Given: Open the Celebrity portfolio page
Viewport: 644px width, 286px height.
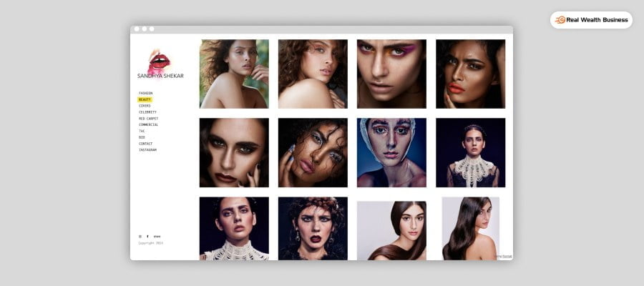Looking at the screenshot, I should (147, 112).
